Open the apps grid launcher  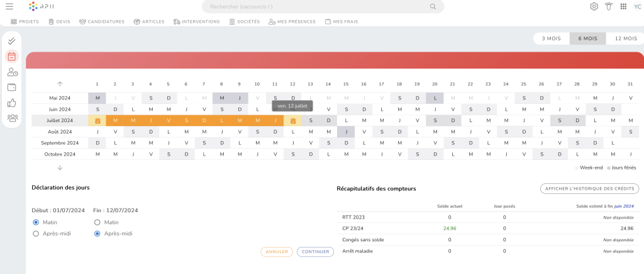623,6
